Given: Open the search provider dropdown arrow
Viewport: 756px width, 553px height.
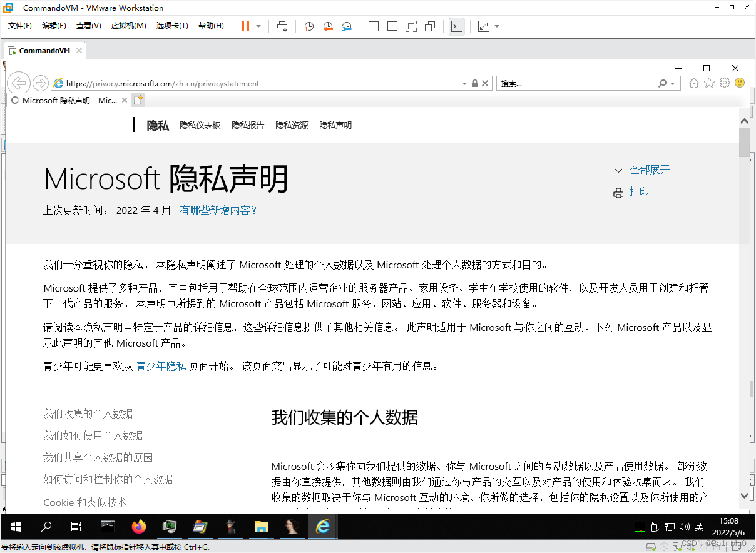Looking at the screenshot, I should pyautogui.click(x=673, y=83).
